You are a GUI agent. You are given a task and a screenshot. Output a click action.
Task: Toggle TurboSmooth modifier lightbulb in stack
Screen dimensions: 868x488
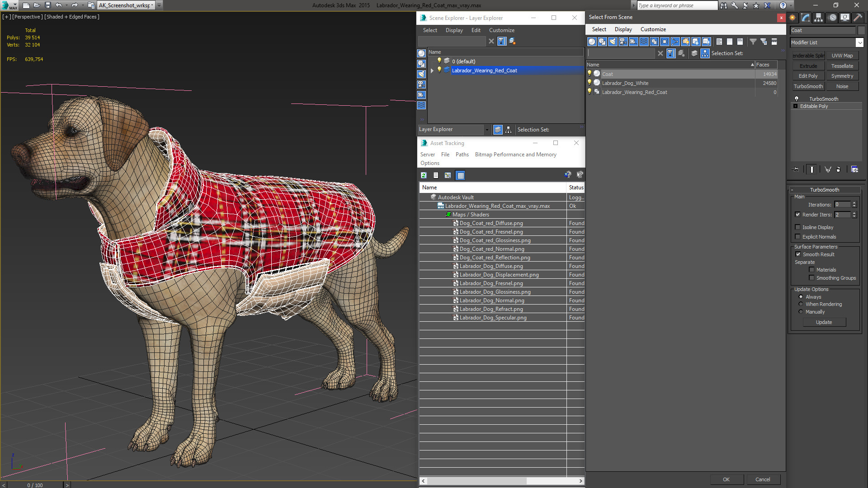click(797, 99)
